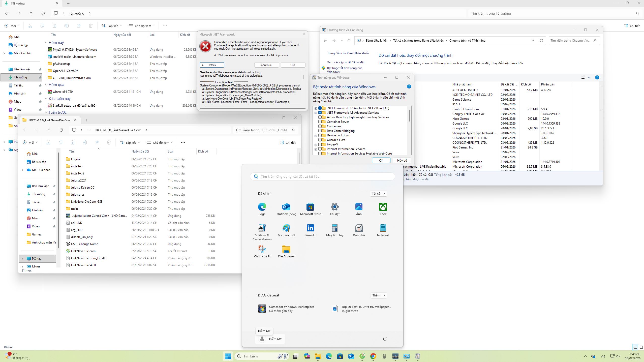Open Google Chrome from the taskbar
This screenshot has height=362, width=644.
(373, 356)
